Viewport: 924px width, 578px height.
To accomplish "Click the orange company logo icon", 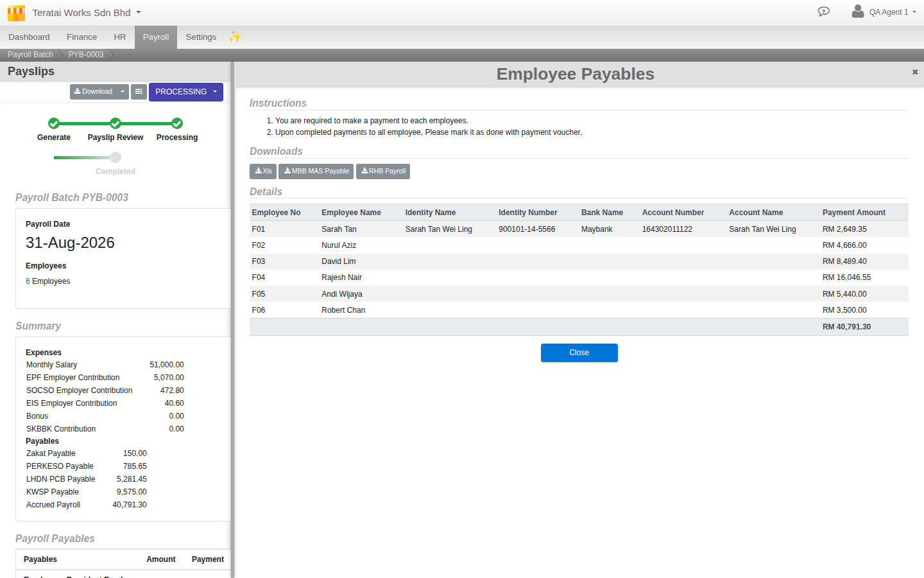I will point(16,13).
